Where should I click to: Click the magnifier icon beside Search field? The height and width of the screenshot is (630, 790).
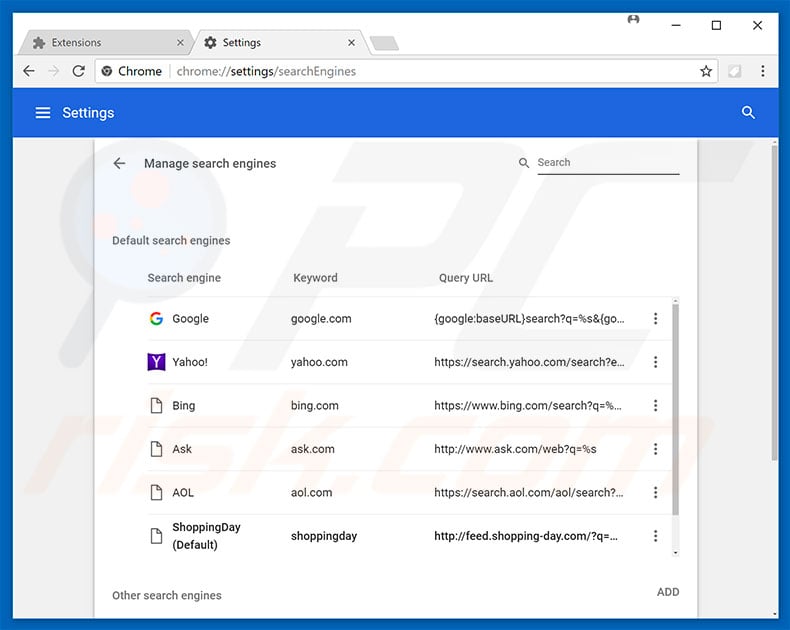pyautogui.click(x=524, y=163)
